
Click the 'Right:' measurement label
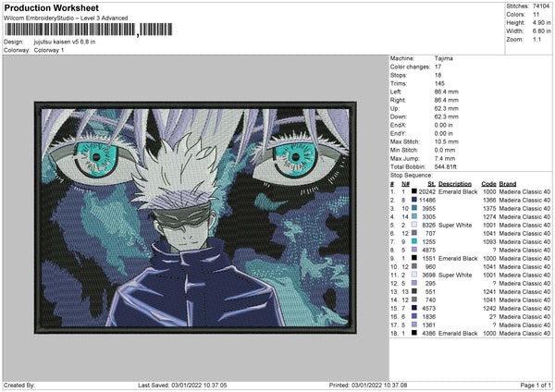398,100
